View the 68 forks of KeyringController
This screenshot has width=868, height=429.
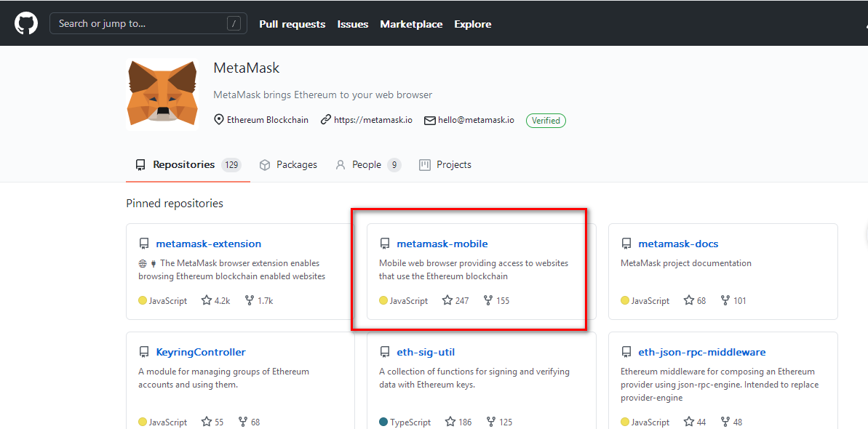[249, 422]
